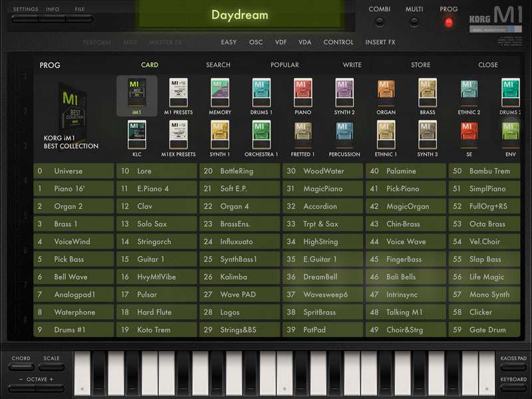532x399 pixels.
Task: Open the CHORD button
Action: 21,363
